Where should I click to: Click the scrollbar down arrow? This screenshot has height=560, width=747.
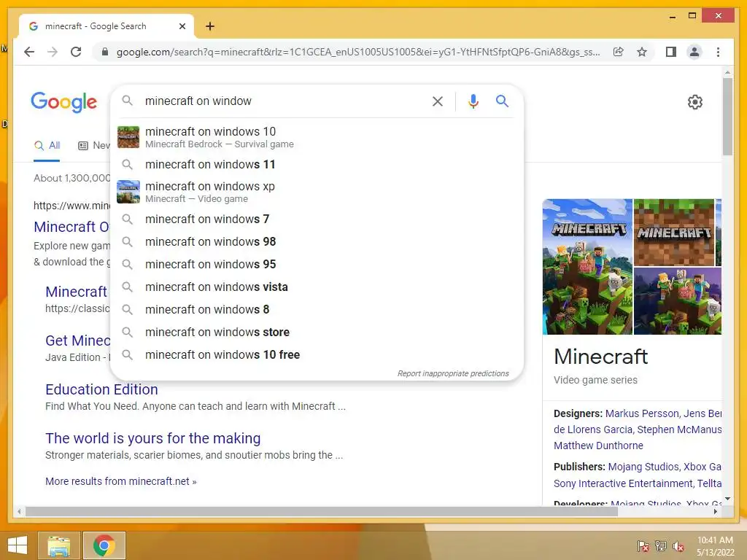[727, 499]
